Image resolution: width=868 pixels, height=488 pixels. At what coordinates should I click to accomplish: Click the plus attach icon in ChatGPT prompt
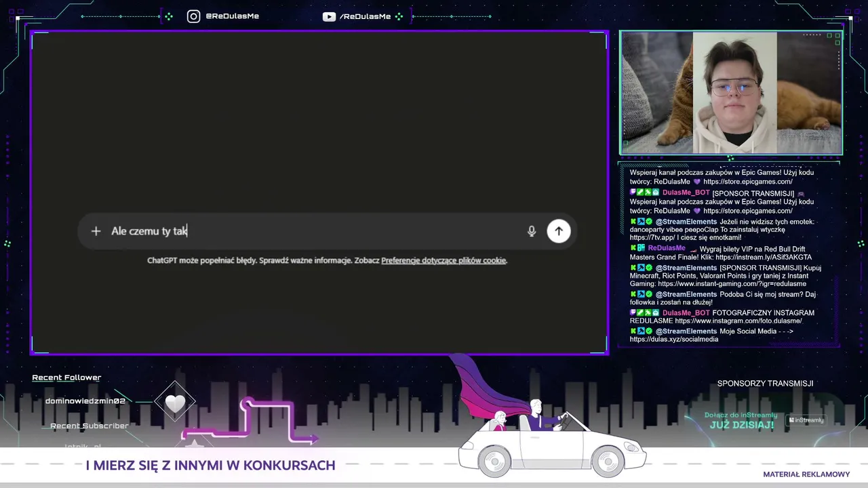click(x=96, y=231)
